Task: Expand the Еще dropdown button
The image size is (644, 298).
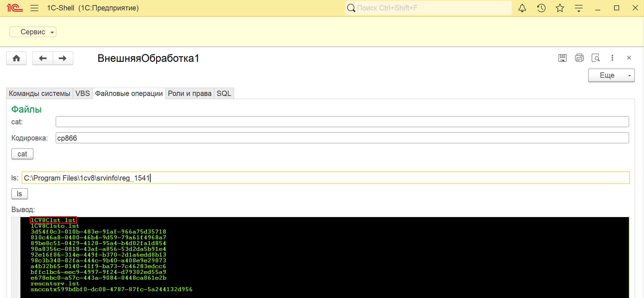Action: pyautogui.click(x=611, y=75)
